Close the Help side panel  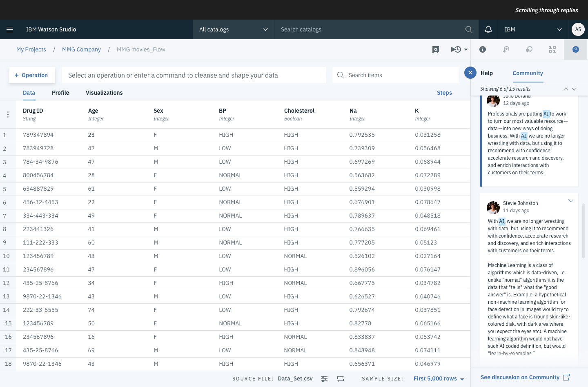[470, 73]
